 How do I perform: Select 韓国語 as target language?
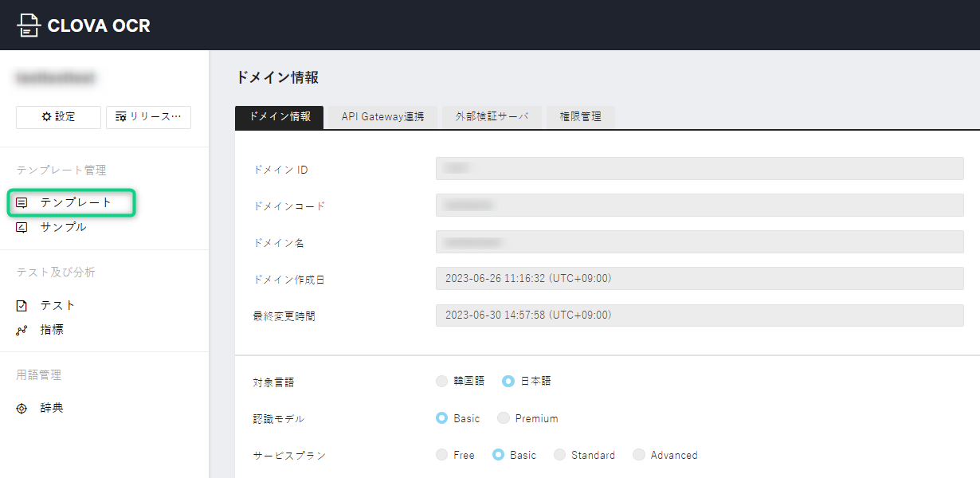click(442, 382)
